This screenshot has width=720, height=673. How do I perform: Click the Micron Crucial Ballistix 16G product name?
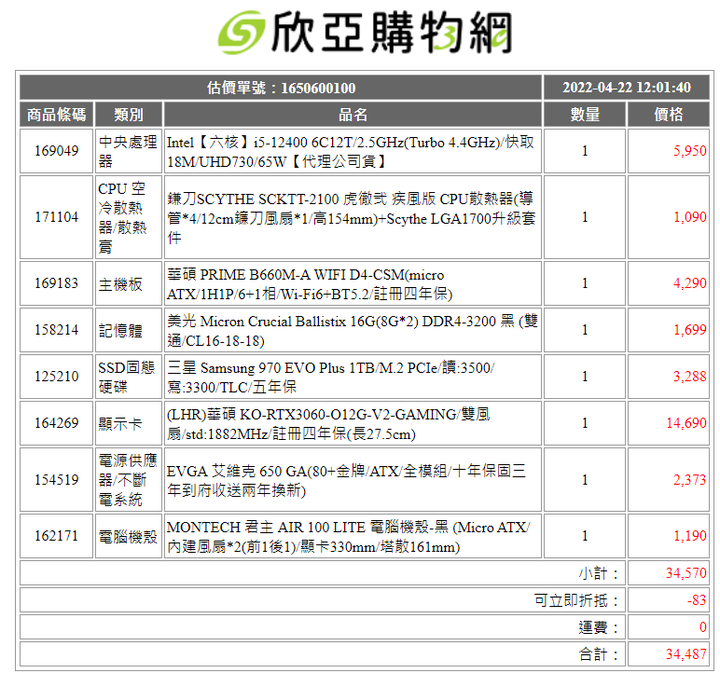(352, 331)
